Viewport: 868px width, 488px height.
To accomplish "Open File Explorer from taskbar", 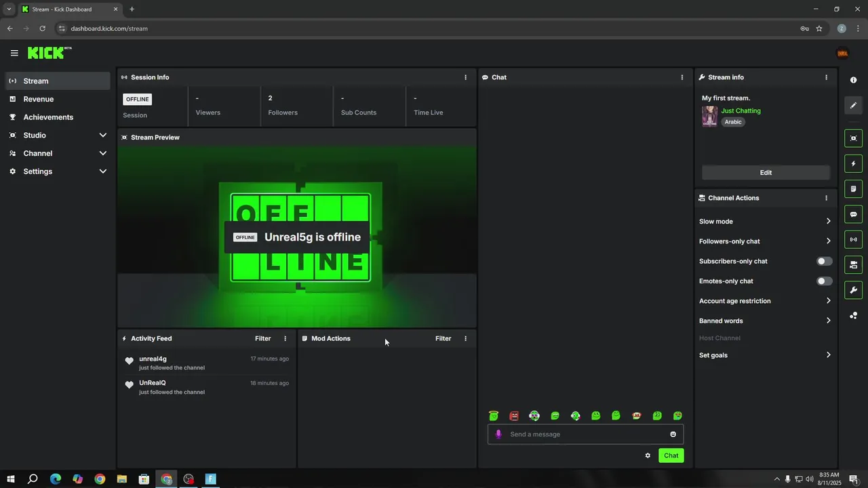I will [122, 479].
